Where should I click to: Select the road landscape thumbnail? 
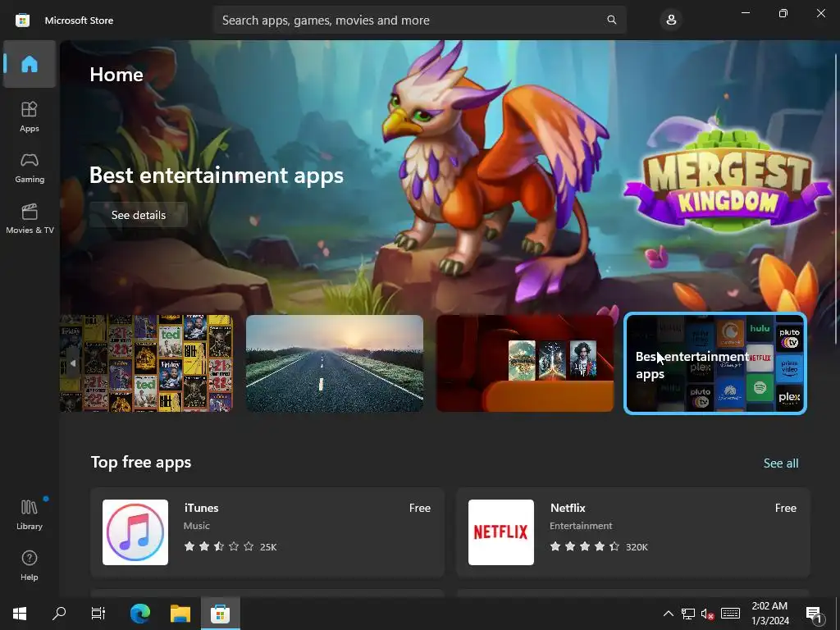coord(335,363)
